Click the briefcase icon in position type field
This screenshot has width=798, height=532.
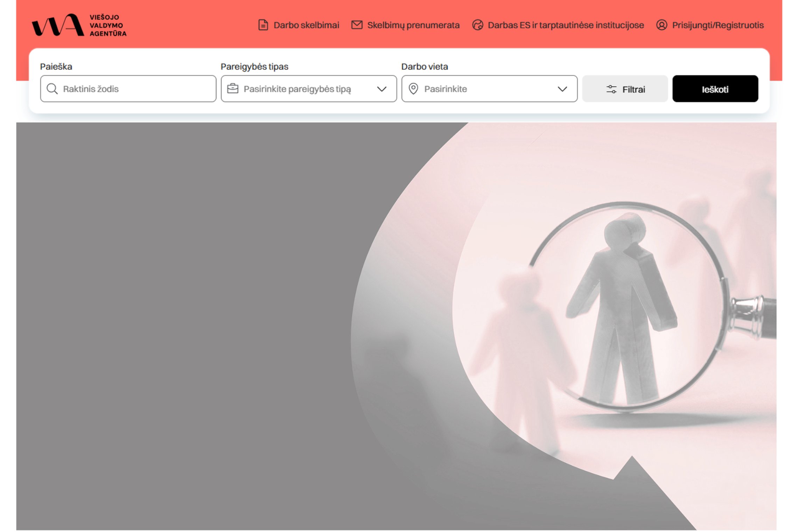pyautogui.click(x=233, y=89)
